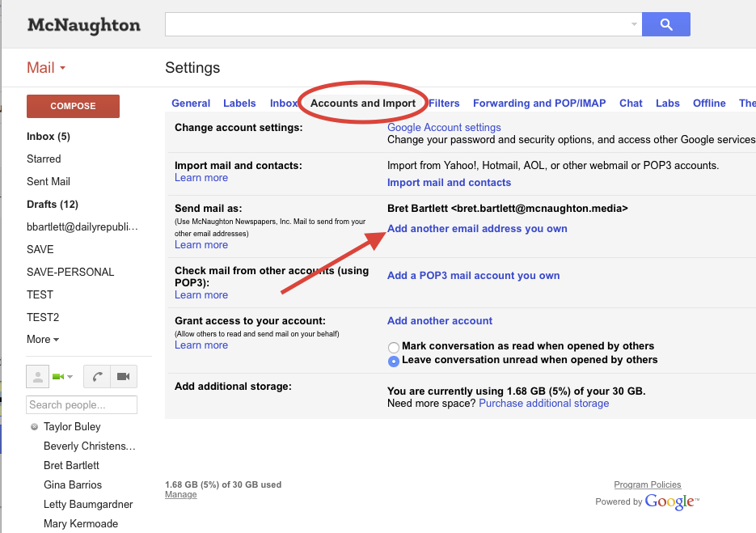Start a video call with camera icon
The width and height of the screenshot is (756, 533).
(x=123, y=377)
